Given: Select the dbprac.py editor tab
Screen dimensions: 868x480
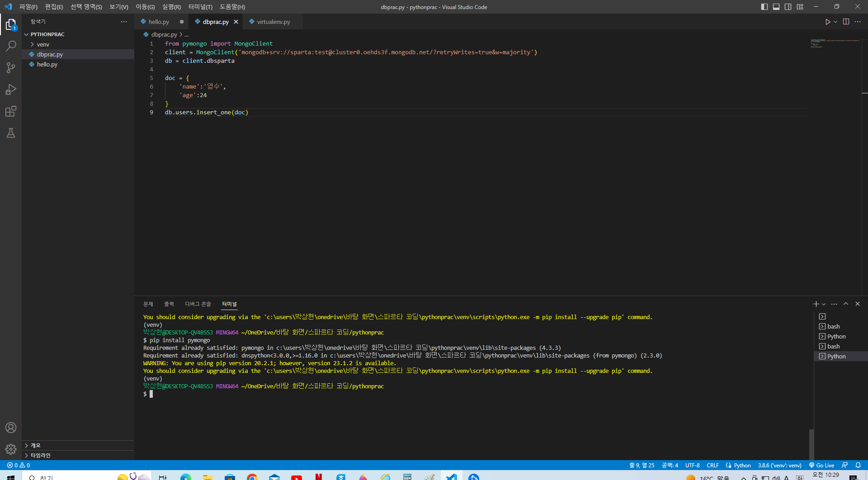Looking at the screenshot, I should click(x=216, y=22).
